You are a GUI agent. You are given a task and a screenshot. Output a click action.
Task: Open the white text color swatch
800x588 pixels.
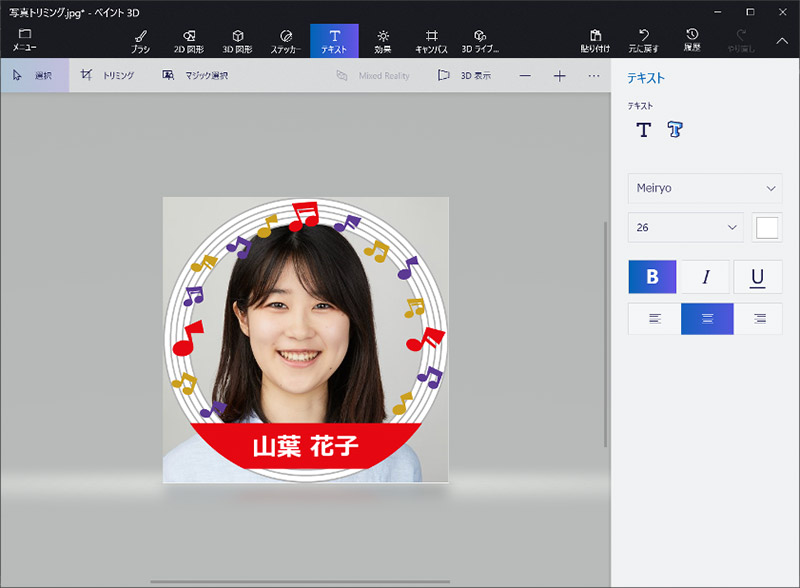pyautogui.click(x=767, y=227)
